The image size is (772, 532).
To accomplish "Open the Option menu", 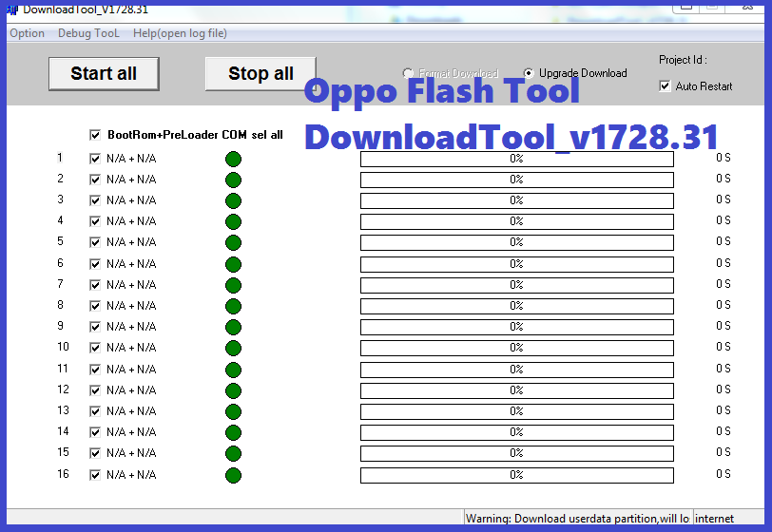I will point(27,33).
